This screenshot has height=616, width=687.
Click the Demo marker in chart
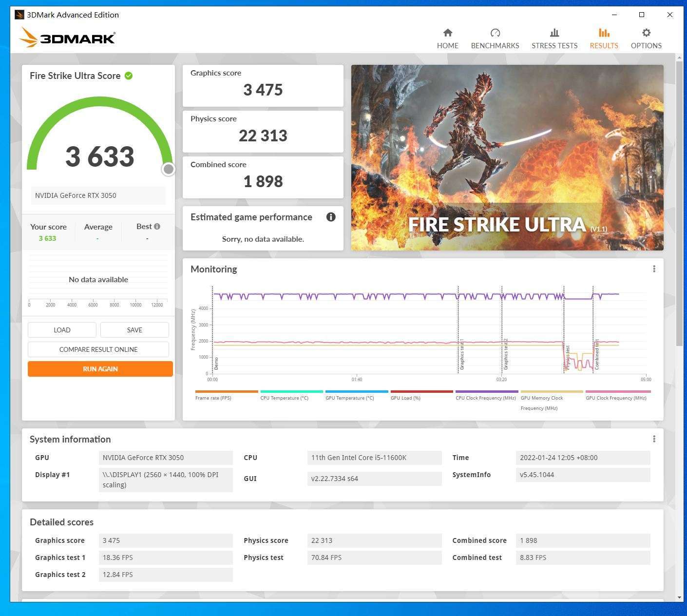point(216,363)
